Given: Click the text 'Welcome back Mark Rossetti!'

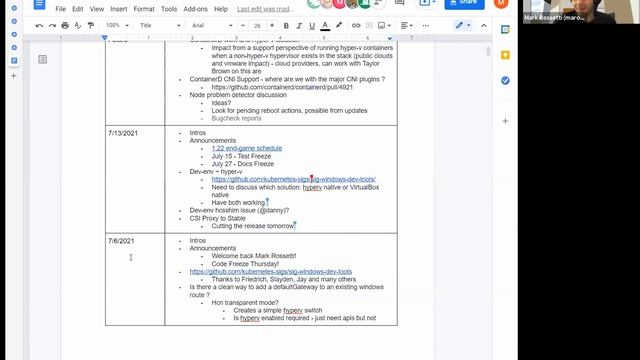Looking at the screenshot, I should pyautogui.click(x=254, y=256).
